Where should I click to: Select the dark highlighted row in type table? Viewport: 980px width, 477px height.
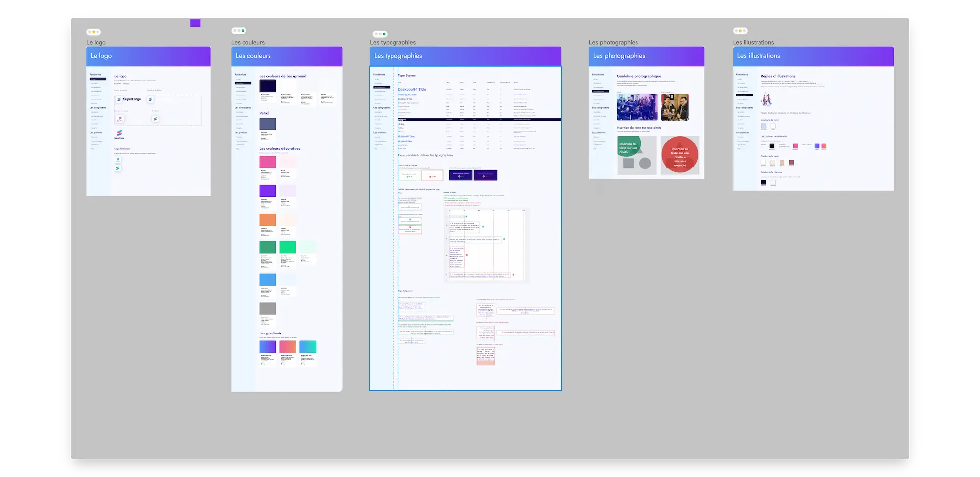click(x=479, y=119)
